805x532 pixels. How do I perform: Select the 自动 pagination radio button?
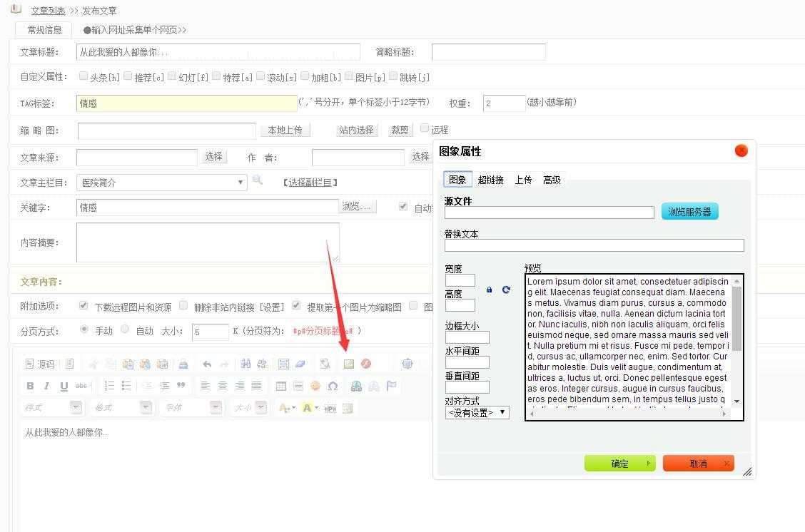[x=125, y=329]
